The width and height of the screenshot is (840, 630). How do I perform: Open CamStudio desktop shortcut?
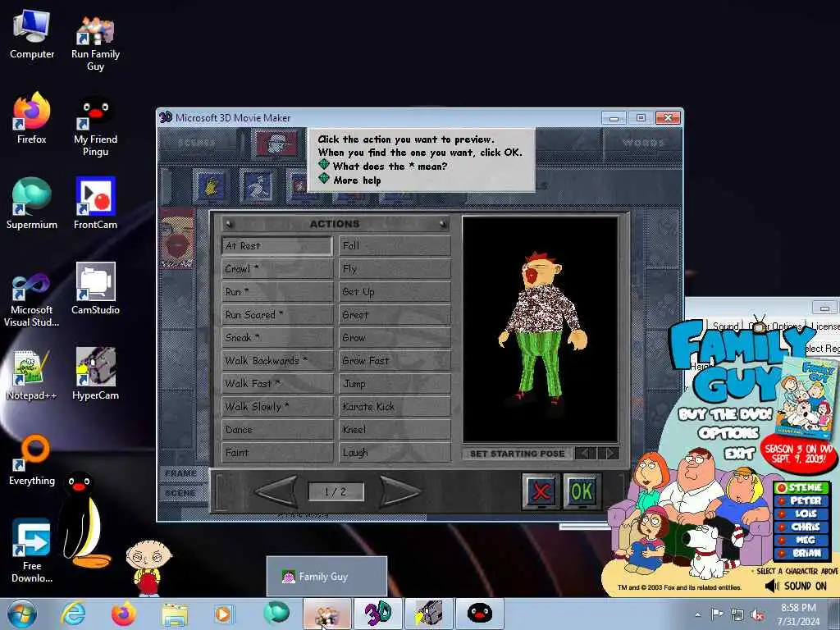point(95,290)
